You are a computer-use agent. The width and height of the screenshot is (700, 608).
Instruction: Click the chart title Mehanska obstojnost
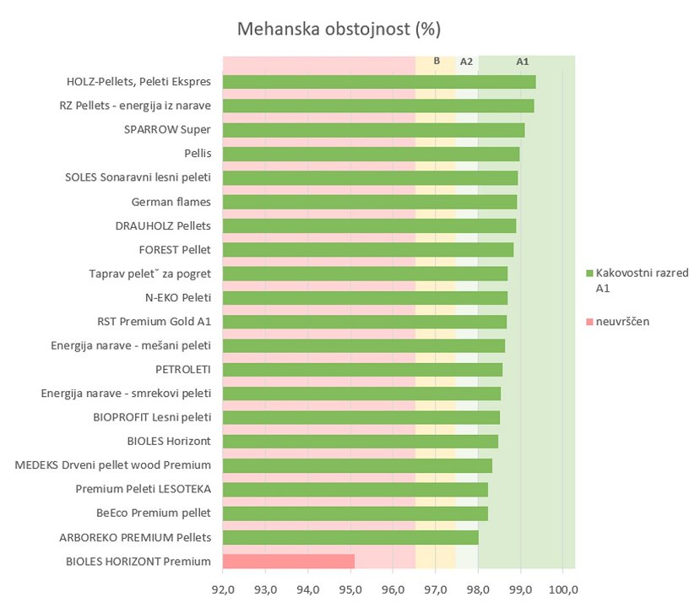pos(339,30)
